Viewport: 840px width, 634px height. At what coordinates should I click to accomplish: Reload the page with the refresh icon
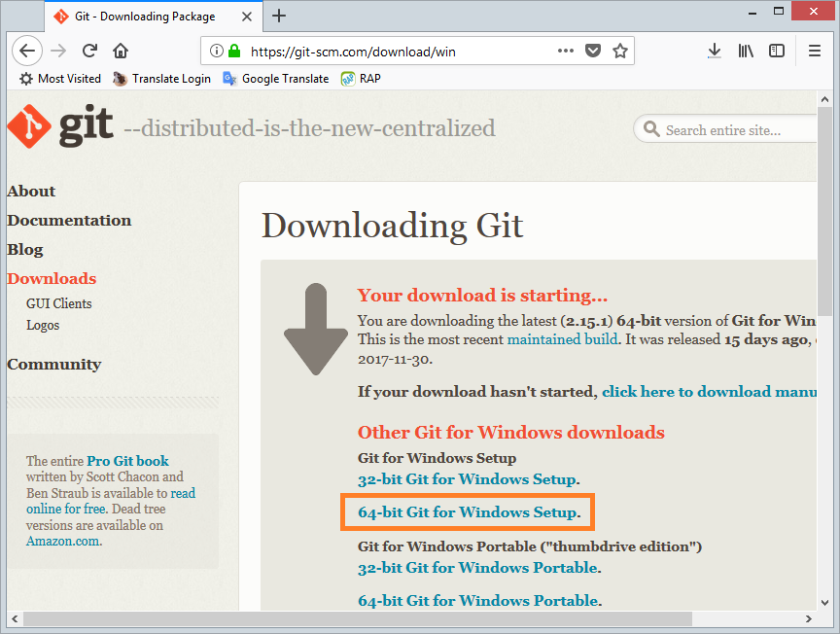(x=89, y=51)
